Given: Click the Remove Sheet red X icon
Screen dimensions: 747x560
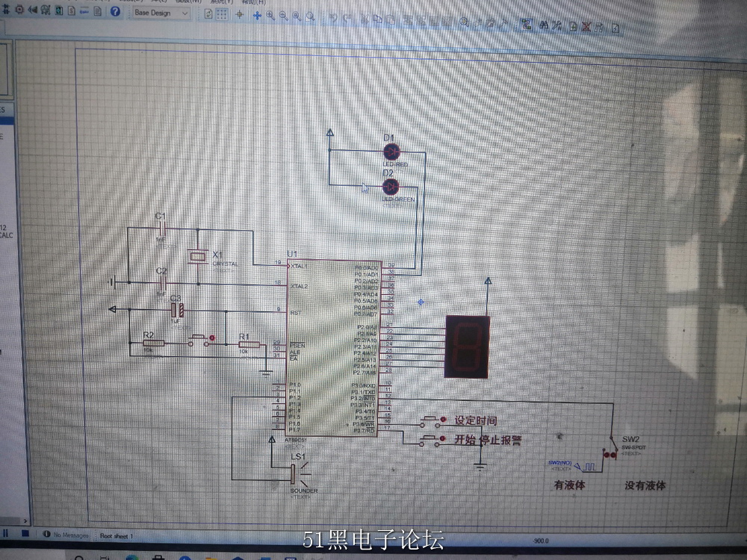Looking at the screenshot, I should point(586,27).
